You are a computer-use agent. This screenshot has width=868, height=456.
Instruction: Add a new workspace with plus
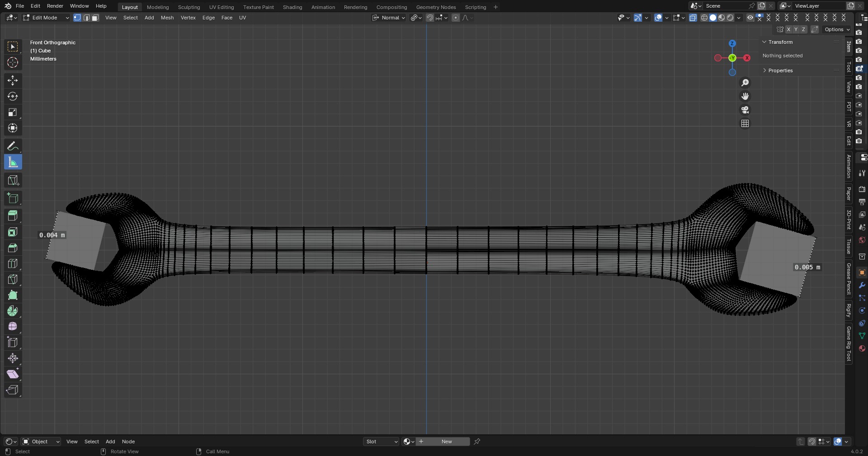(495, 7)
